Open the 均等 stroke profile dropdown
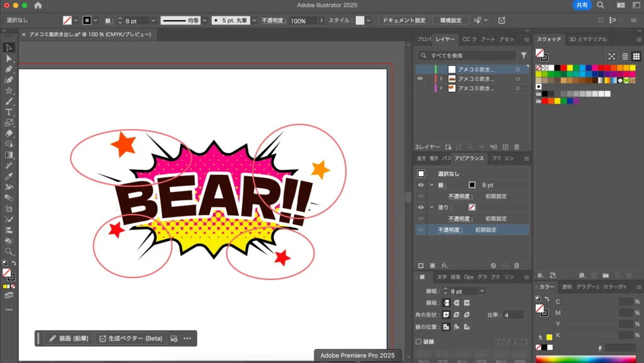 204,21
